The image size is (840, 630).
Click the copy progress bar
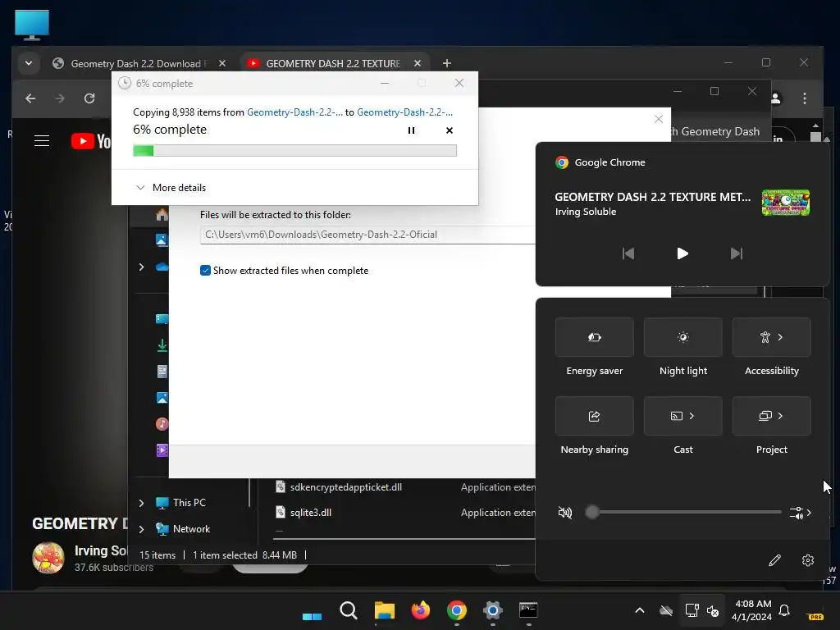(x=294, y=151)
